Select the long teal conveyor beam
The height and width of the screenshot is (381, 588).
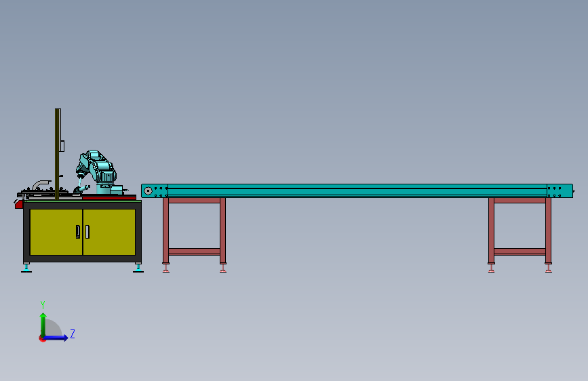coord(357,190)
